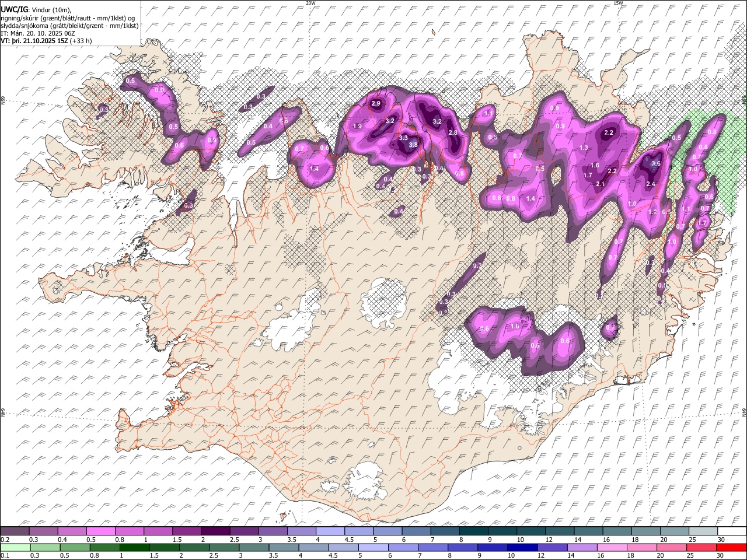
Task: Select the dusky purple 0.2 swatch in upper legend
Action: click(15, 531)
